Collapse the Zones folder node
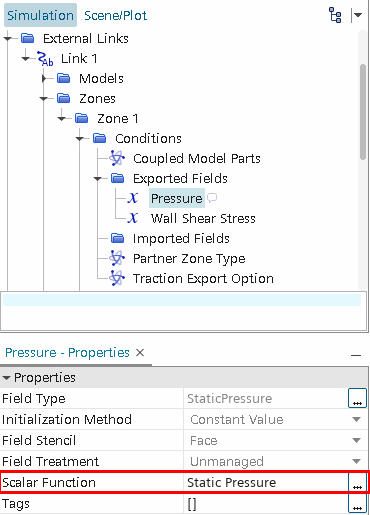This screenshot has height=515, width=370. click(x=44, y=99)
